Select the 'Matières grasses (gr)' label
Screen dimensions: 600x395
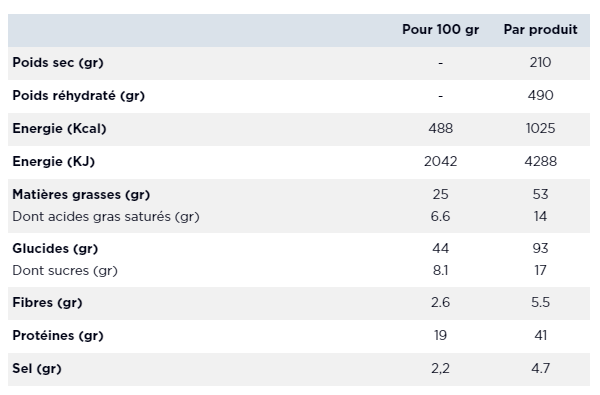[x=81, y=194]
